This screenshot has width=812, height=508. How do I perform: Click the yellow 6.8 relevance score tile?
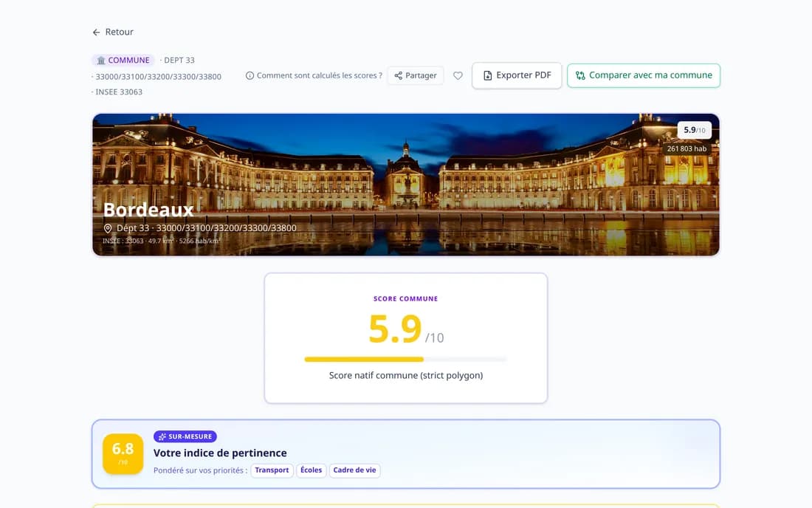coord(123,453)
